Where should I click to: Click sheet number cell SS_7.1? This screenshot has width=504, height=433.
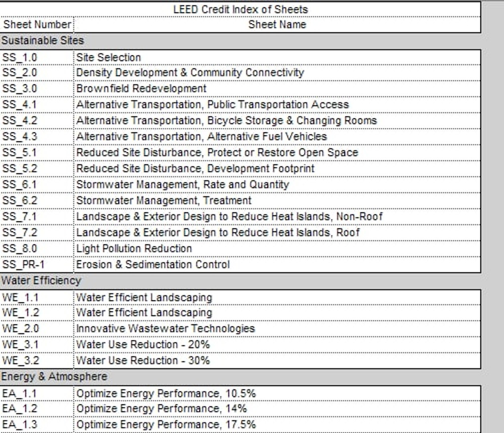click(x=37, y=216)
